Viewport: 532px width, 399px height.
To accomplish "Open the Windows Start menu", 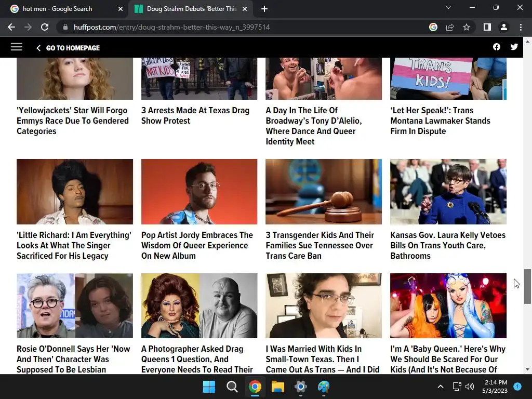I will point(209,387).
